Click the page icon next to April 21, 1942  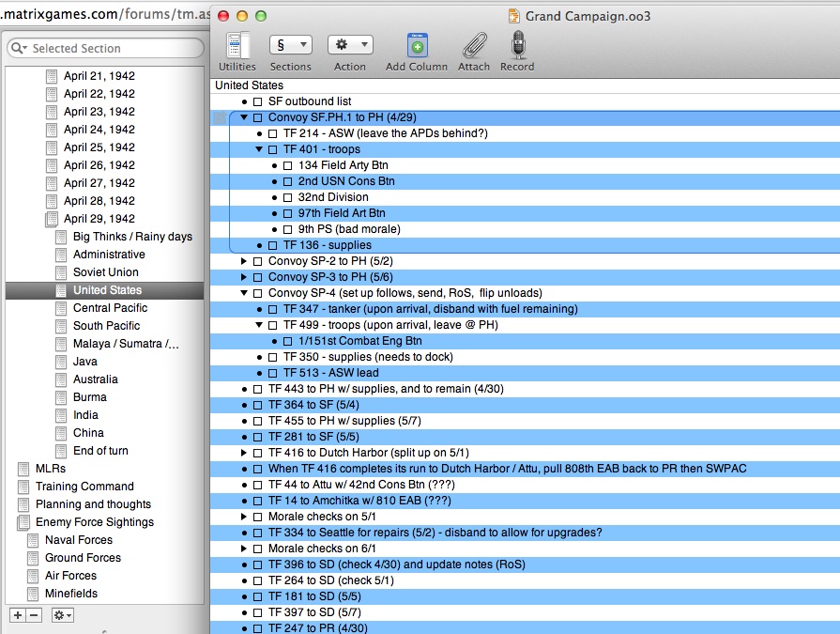(52, 76)
